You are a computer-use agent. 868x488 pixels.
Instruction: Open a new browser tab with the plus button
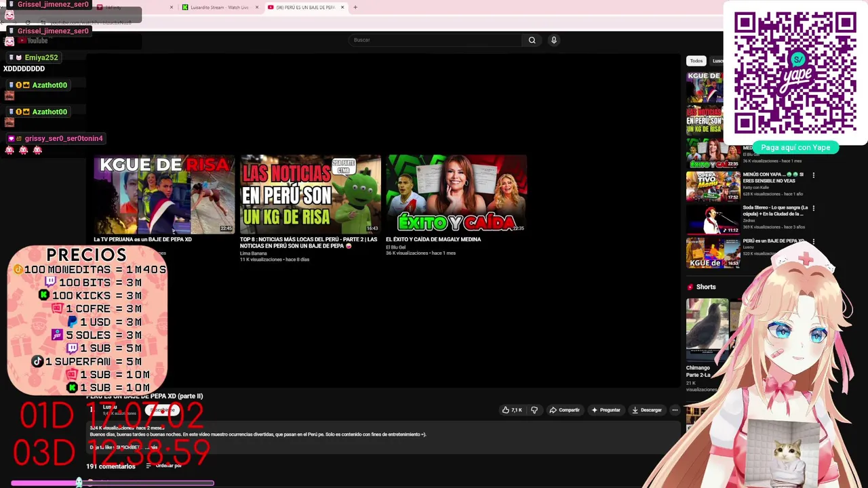(x=355, y=7)
